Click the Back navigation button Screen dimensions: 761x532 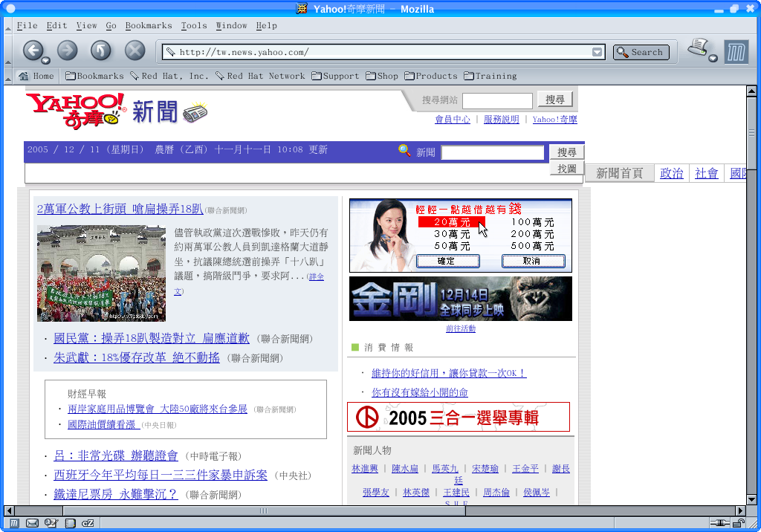coord(32,51)
